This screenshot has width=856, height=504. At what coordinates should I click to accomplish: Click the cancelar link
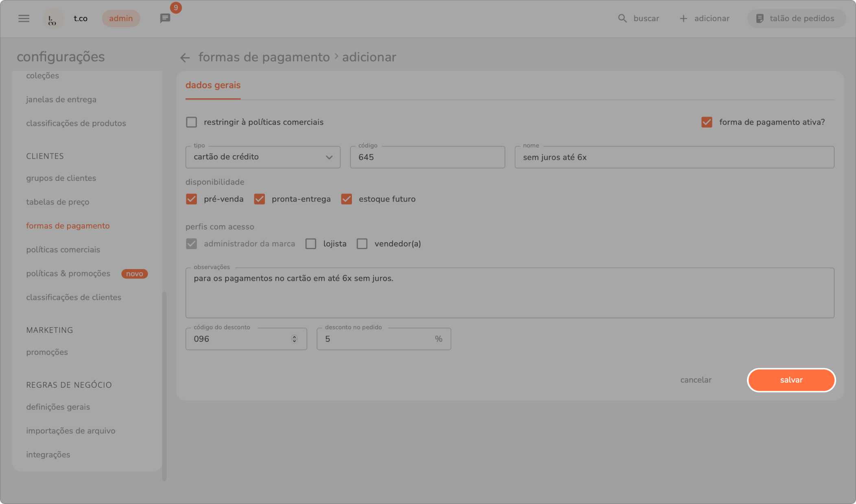pos(696,380)
